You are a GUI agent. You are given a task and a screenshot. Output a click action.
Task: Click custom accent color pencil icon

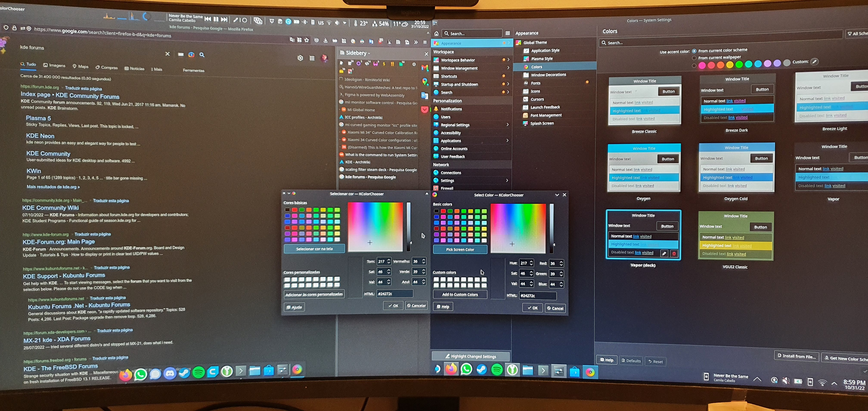tap(814, 61)
